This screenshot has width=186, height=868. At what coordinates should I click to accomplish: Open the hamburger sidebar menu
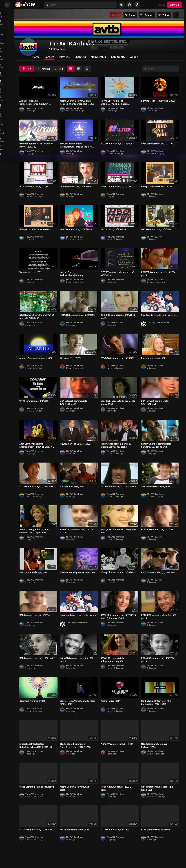pyautogui.click(x=7, y=5)
